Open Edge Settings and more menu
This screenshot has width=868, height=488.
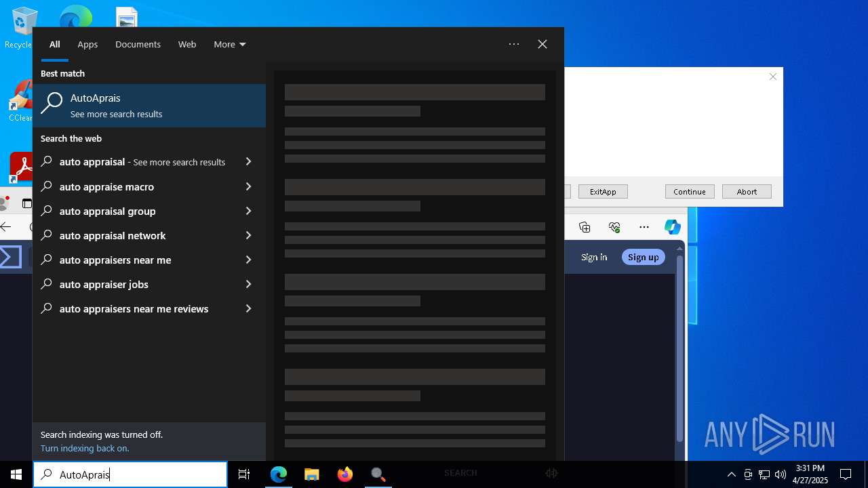click(644, 227)
